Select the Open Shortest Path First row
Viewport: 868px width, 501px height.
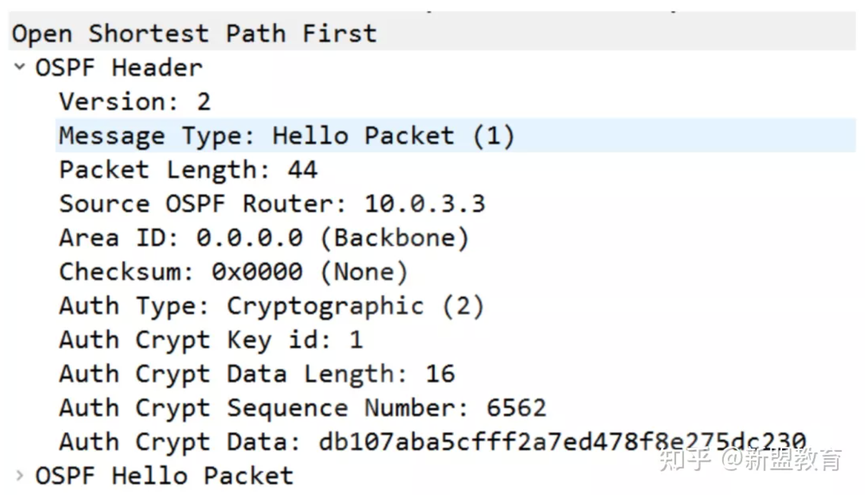(x=194, y=33)
